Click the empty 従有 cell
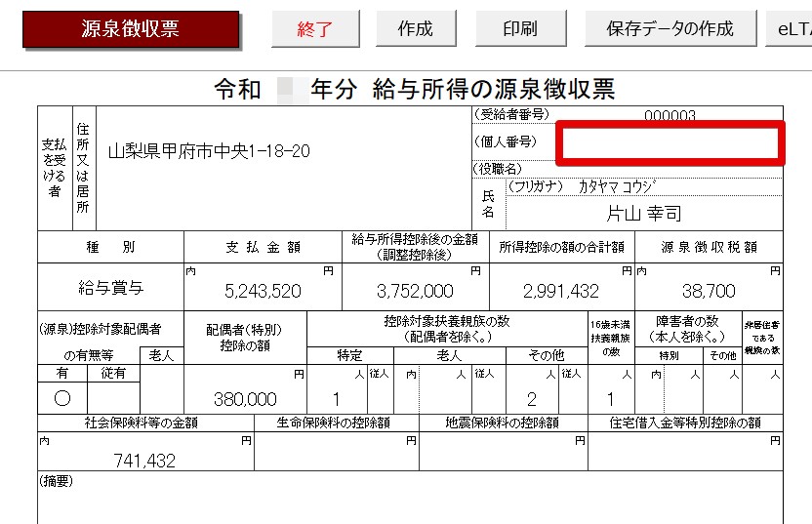 pyautogui.click(x=113, y=398)
